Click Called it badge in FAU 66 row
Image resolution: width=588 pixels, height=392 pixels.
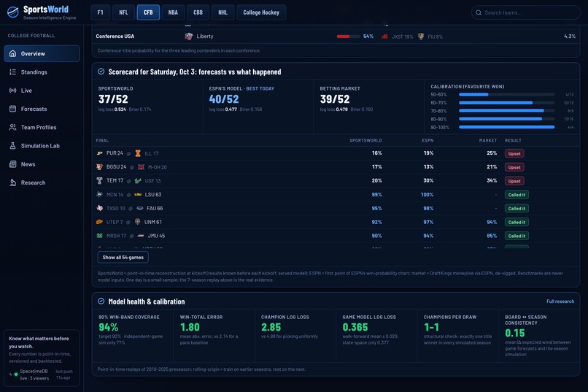click(517, 208)
